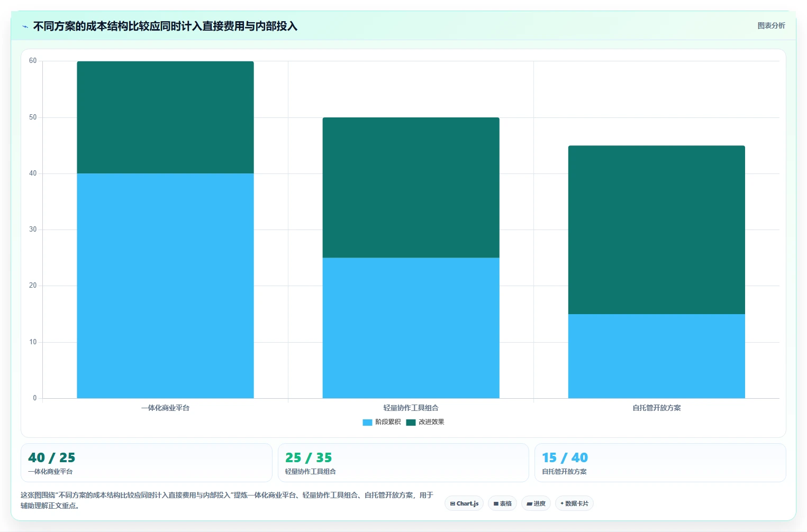807x532 pixels.
Task: Toggle the 阶段累积 series via its blue legend swatch
Action: [367, 422]
